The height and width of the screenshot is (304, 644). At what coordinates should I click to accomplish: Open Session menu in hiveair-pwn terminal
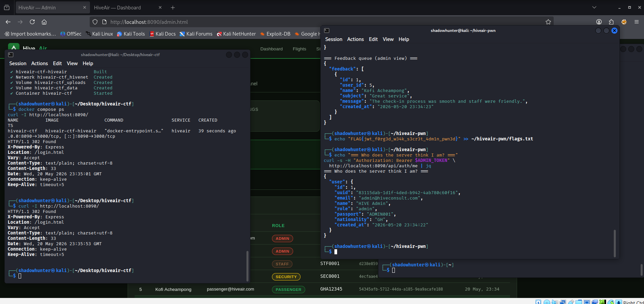[x=334, y=39]
